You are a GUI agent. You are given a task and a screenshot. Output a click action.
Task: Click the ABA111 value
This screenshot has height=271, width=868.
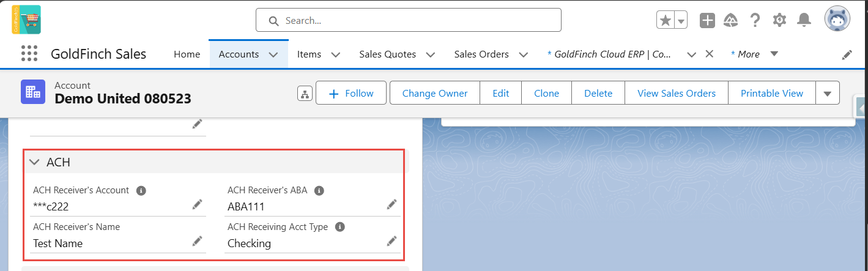tap(246, 207)
